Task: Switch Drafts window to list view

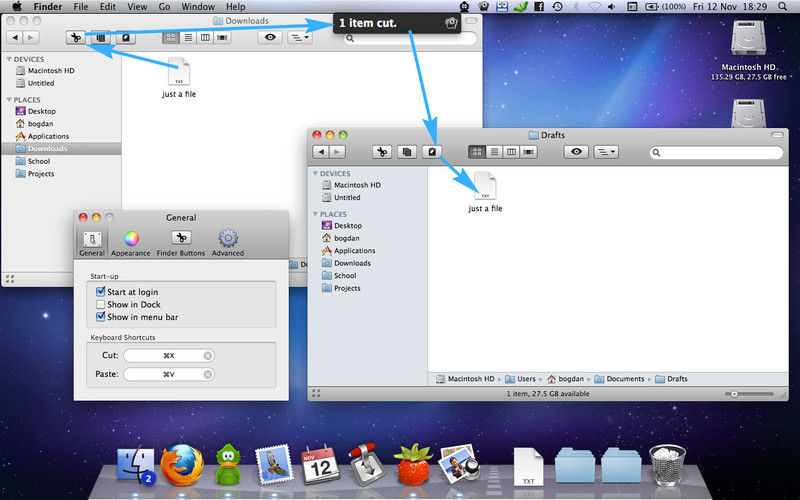Action: [495, 152]
